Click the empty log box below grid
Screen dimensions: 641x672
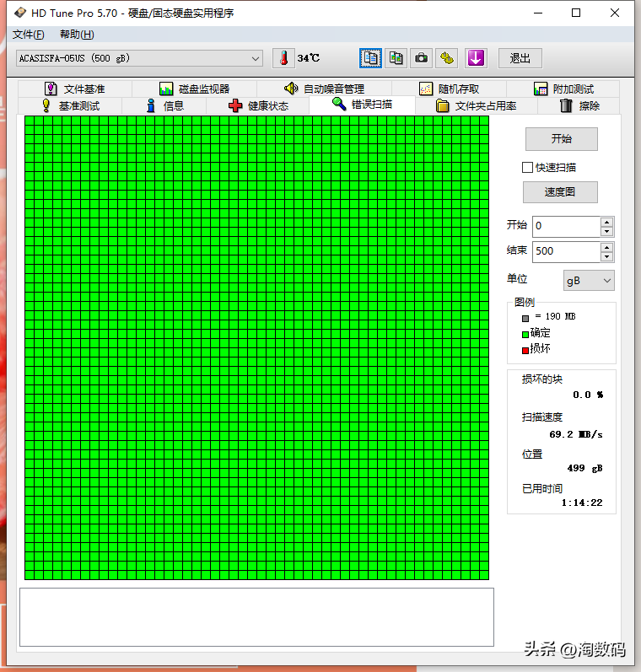click(x=256, y=616)
